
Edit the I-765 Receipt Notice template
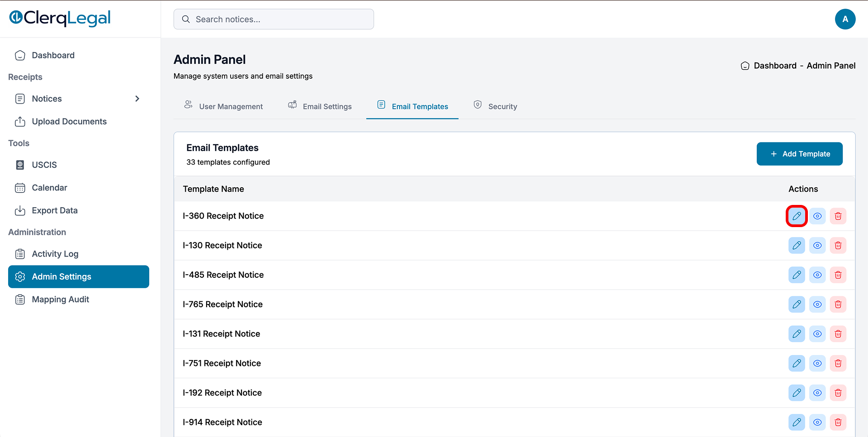click(797, 304)
